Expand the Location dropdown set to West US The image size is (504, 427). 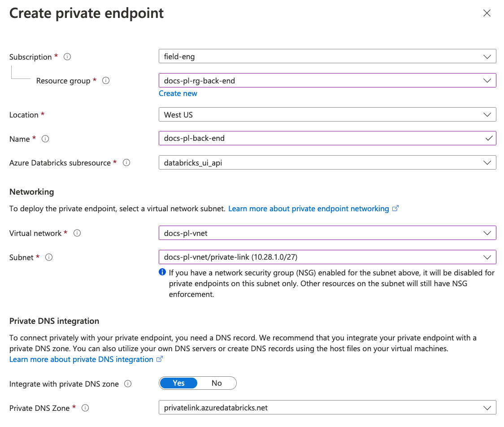click(x=327, y=114)
